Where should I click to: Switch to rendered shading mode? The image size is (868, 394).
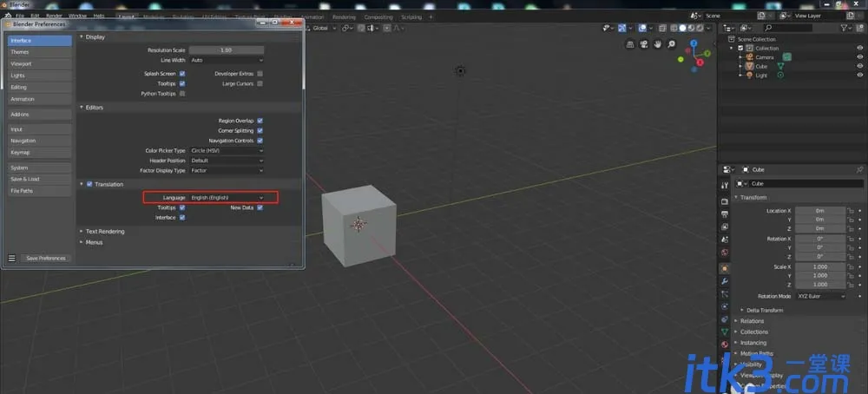700,28
